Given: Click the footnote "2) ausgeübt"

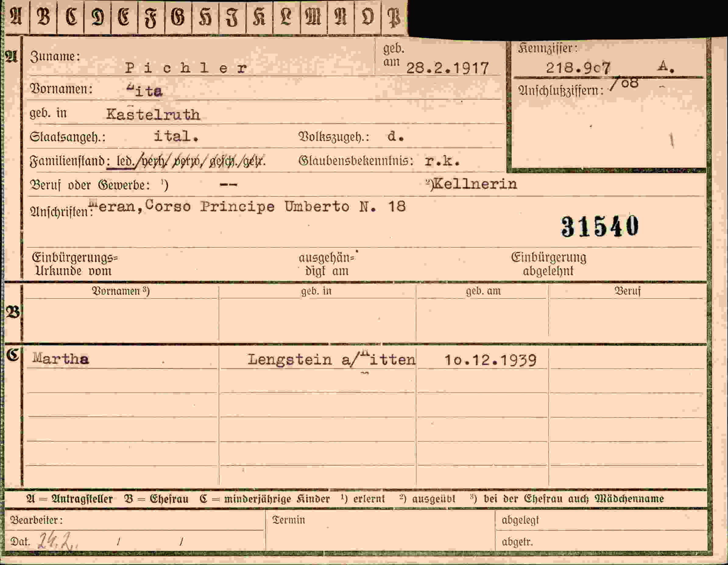Looking at the screenshot, I should 427,499.
